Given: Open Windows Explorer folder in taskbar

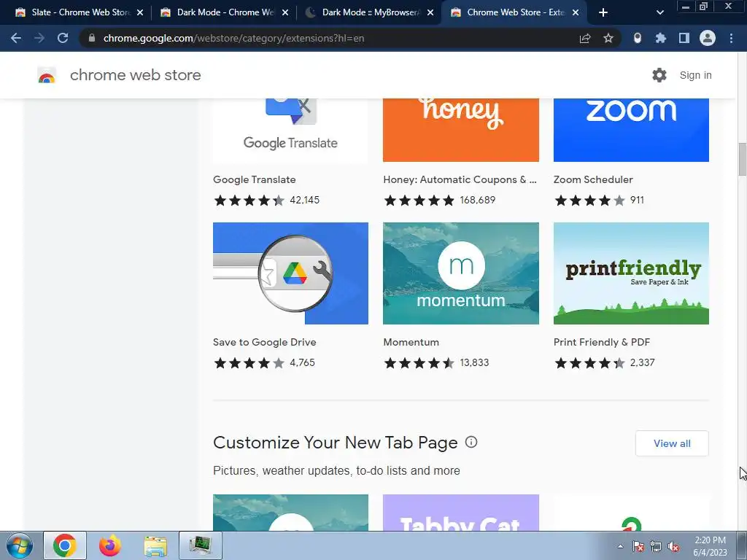Looking at the screenshot, I should [155, 545].
